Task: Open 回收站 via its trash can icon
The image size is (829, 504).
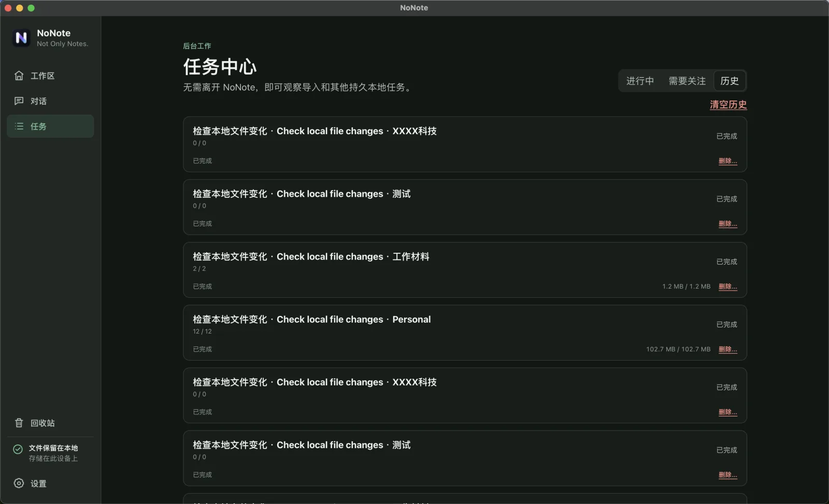Action: [x=19, y=423]
